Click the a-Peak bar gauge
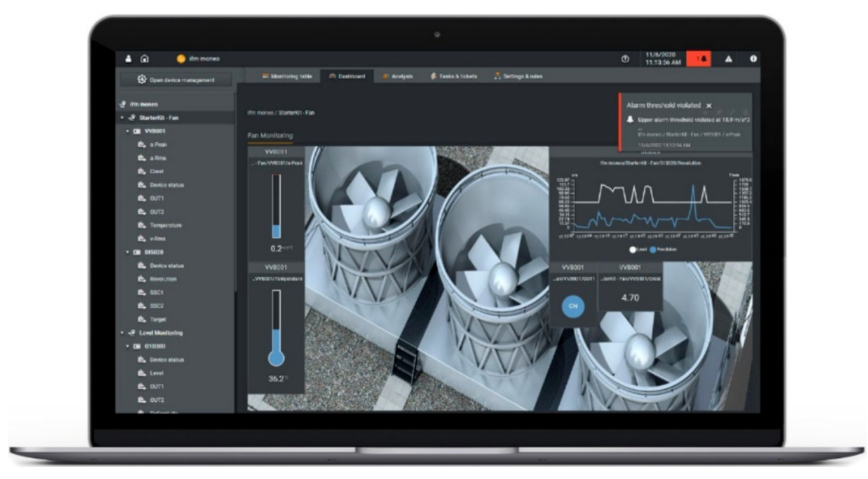Image resolution: width=868 pixels, height=479 pixels. tap(276, 206)
